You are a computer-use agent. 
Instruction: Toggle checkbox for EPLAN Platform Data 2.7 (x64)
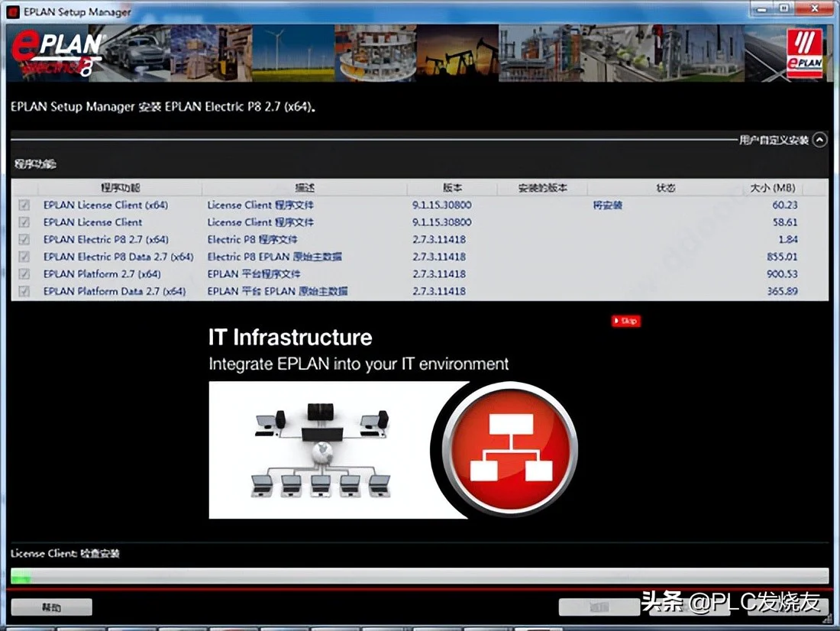pyautogui.click(x=24, y=291)
